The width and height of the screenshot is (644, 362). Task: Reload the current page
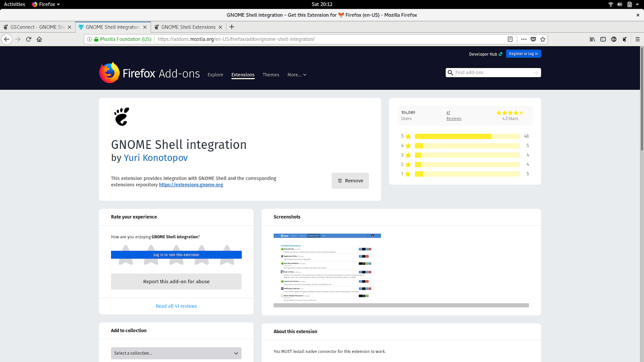pos(29,39)
